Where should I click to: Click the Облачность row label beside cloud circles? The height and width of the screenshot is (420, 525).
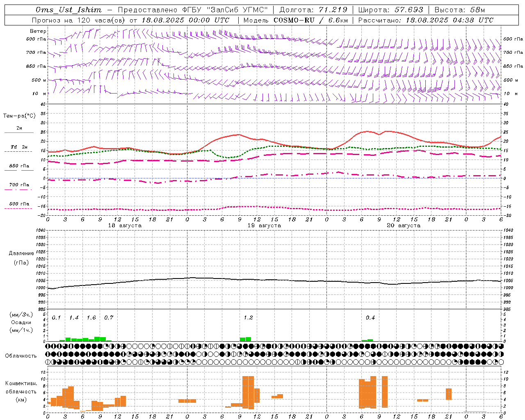point(21,356)
